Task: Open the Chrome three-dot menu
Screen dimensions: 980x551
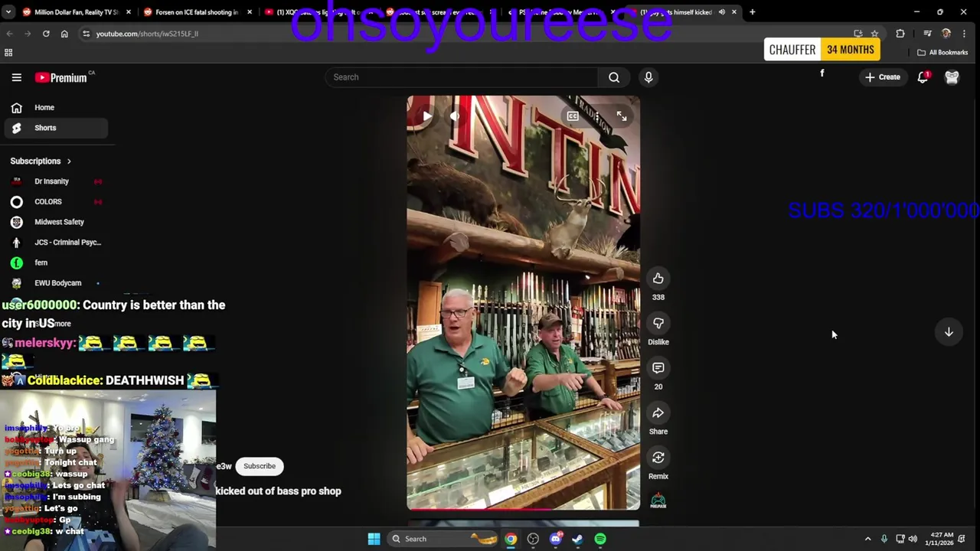Action: point(964,34)
